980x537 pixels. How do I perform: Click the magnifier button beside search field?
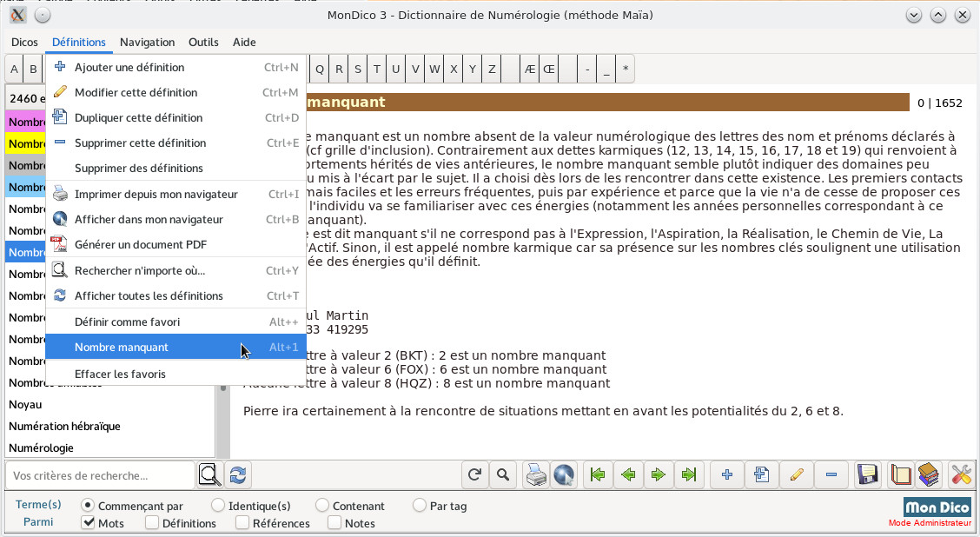[209, 475]
